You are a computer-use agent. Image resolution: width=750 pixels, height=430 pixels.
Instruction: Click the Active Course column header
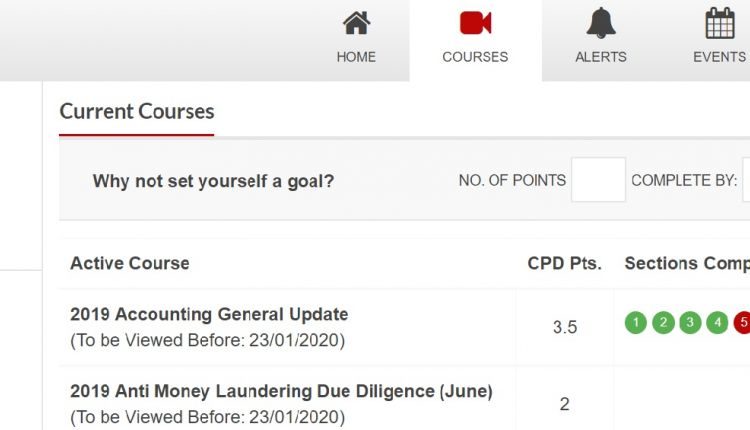click(x=130, y=264)
